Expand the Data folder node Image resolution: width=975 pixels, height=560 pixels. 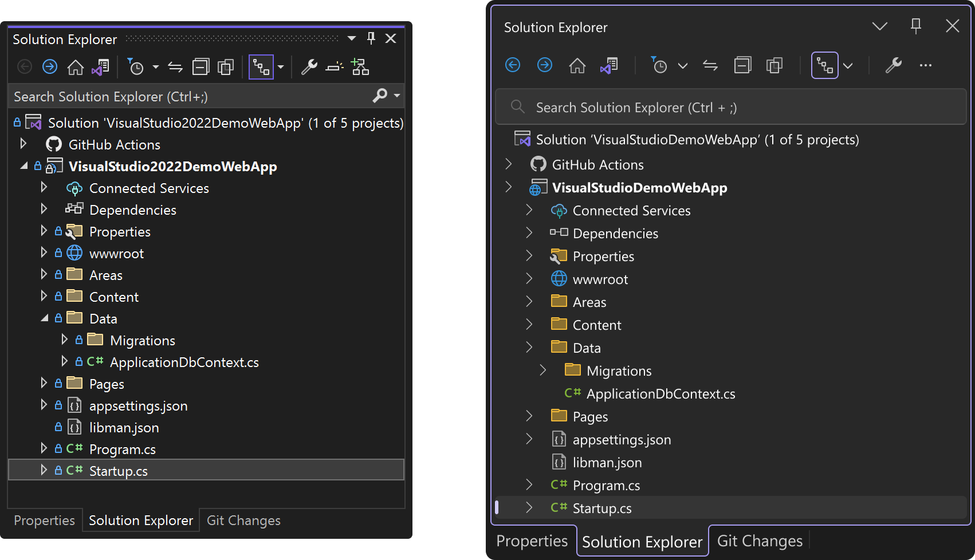(528, 347)
